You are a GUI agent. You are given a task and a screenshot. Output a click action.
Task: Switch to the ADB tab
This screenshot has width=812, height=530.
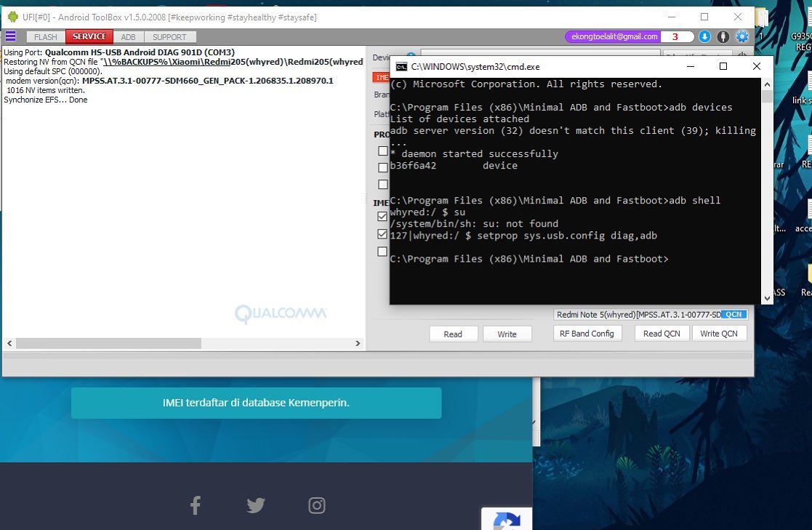pos(129,37)
